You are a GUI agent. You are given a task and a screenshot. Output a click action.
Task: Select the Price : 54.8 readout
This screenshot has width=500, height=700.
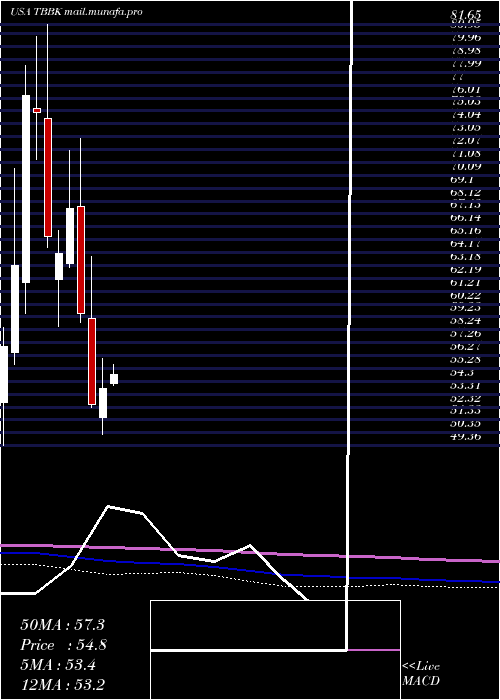pos(63,645)
